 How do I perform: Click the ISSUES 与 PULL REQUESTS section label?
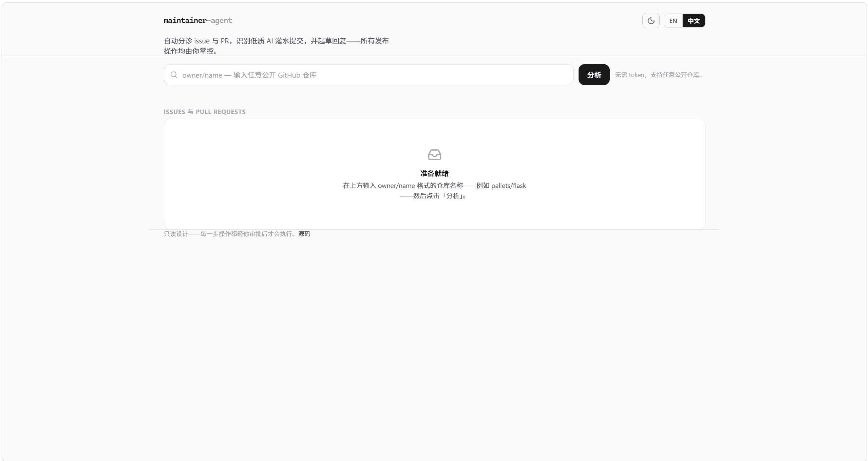(x=205, y=112)
